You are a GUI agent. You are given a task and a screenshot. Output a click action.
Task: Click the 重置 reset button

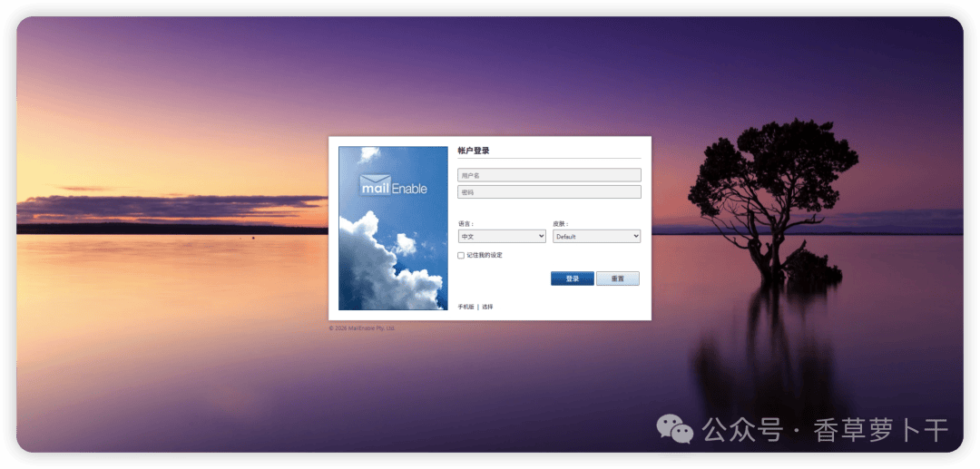coord(618,278)
